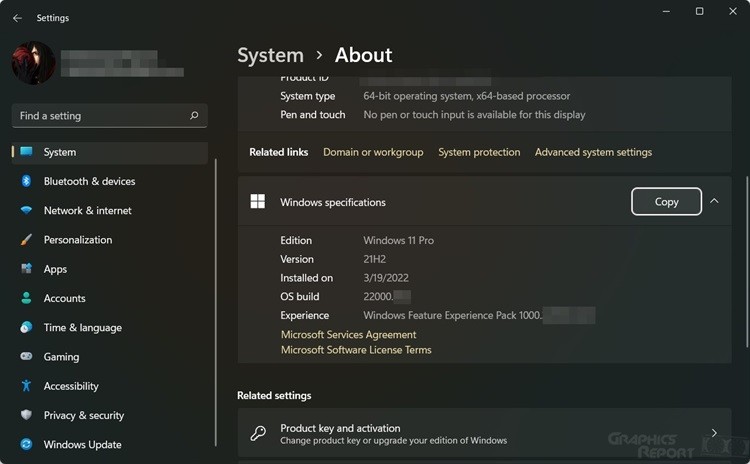750x464 pixels.
Task: Click the key icon beside Product key
Action: coord(258,433)
